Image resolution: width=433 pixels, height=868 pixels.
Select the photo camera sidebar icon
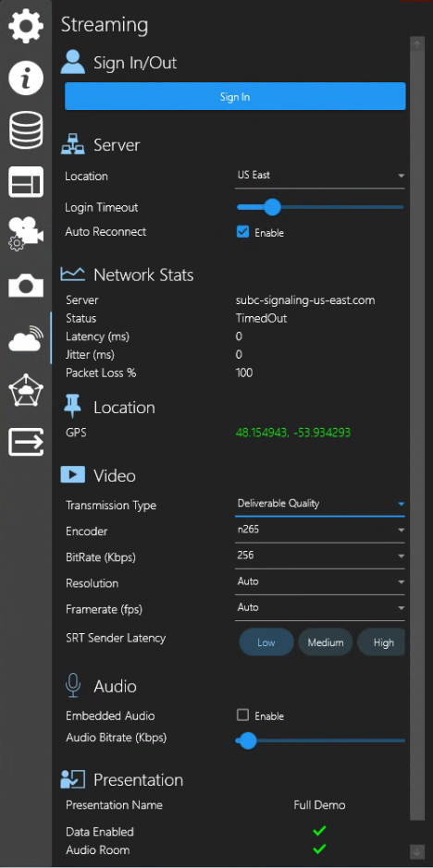(x=26, y=286)
